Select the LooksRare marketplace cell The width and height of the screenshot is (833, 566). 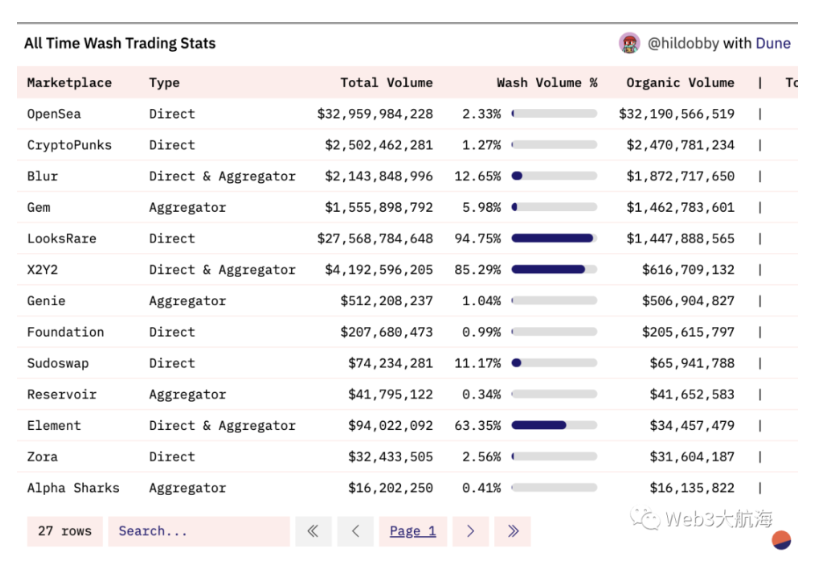coord(62,239)
